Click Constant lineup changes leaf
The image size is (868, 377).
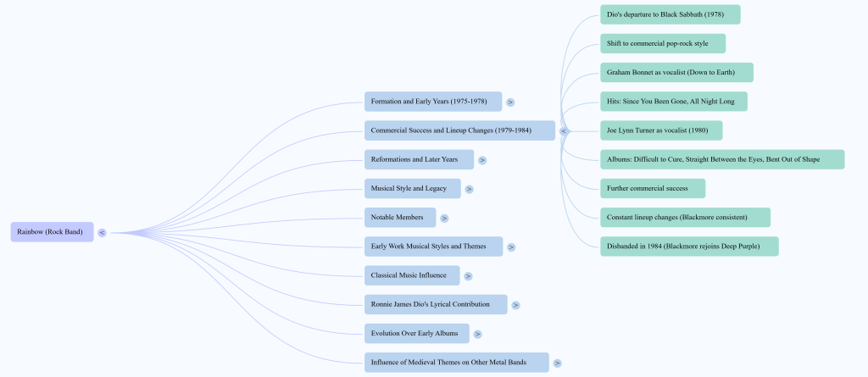click(x=685, y=218)
